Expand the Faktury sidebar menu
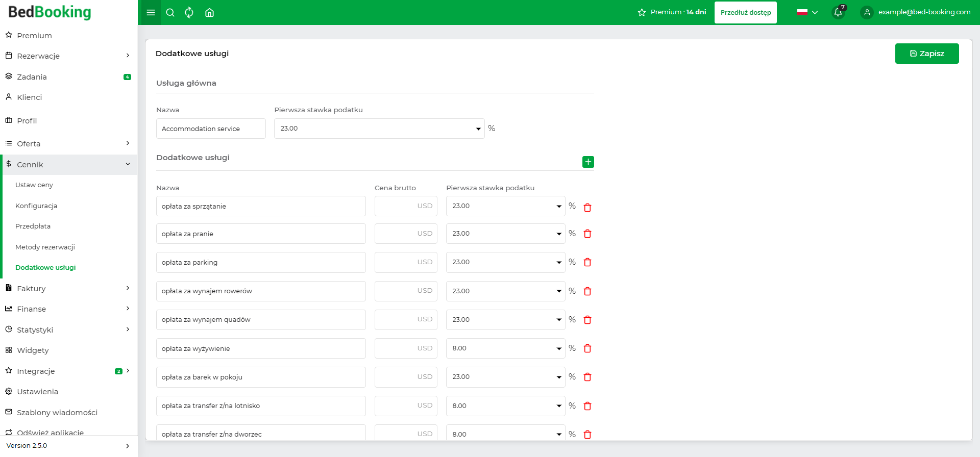 tap(68, 288)
